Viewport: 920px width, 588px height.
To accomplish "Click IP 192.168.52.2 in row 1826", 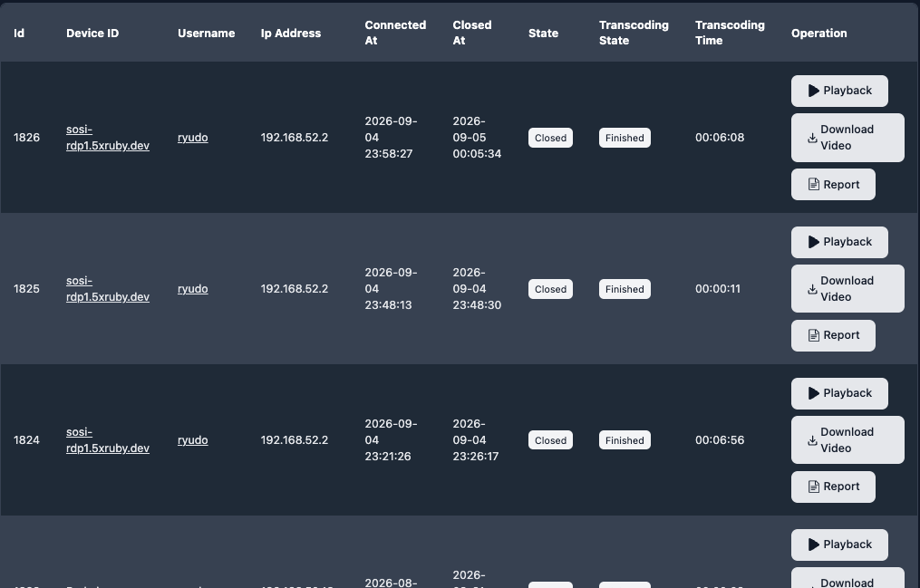I will pyautogui.click(x=294, y=138).
